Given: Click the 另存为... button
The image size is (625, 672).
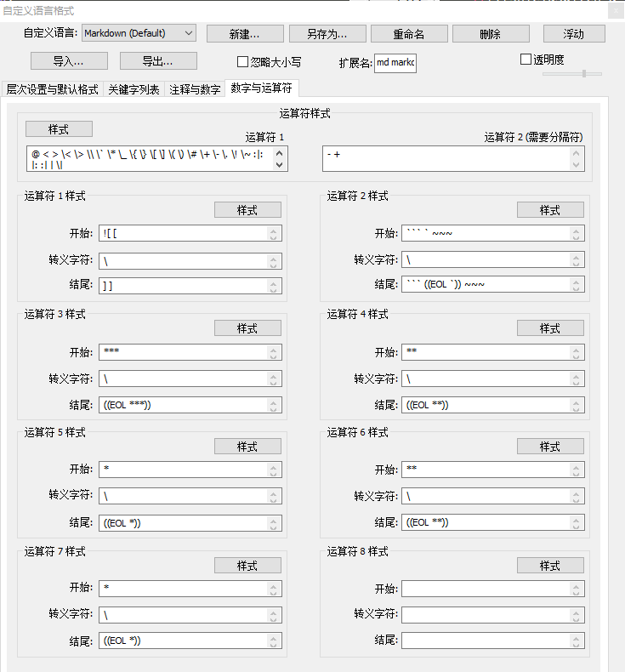Looking at the screenshot, I should point(327,34).
